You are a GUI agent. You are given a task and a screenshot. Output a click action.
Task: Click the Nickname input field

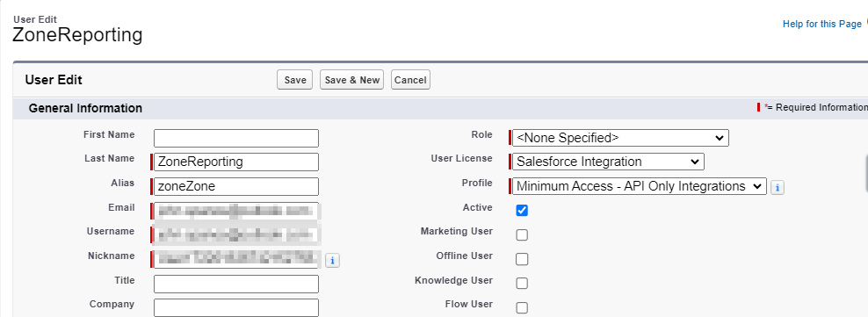[236, 259]
